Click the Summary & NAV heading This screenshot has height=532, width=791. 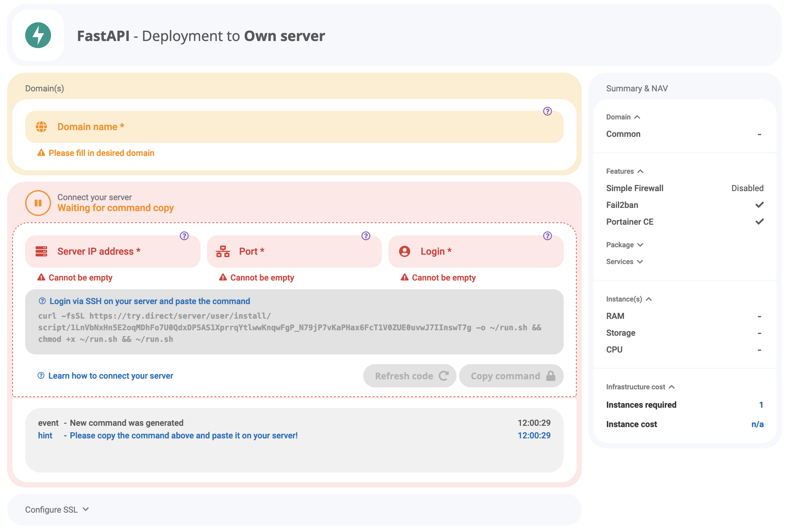point(637,88)
